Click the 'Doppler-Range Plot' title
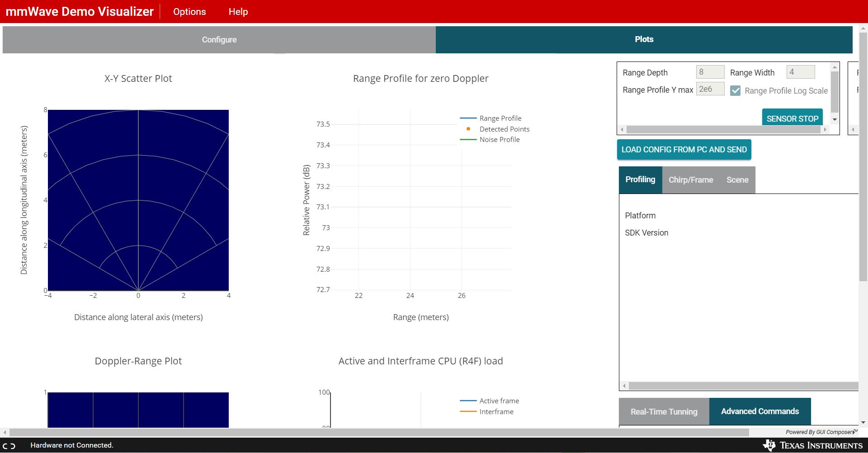868x453 pixels. tap(138, 361)
